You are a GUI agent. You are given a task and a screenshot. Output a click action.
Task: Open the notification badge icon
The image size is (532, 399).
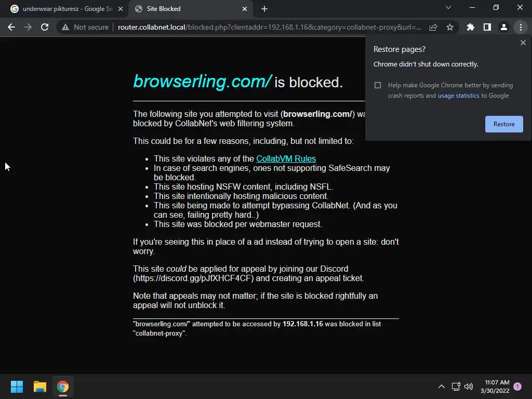coord(517,387)
